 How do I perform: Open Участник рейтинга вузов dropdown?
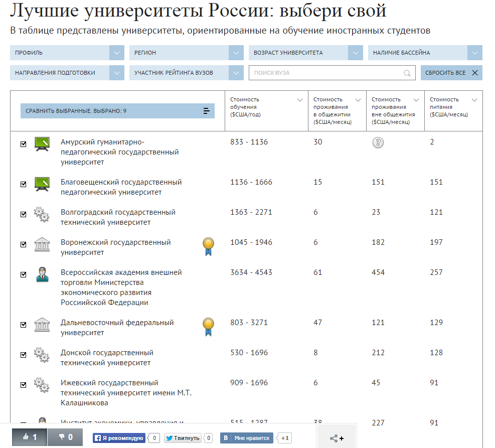[x=186, y=73]
